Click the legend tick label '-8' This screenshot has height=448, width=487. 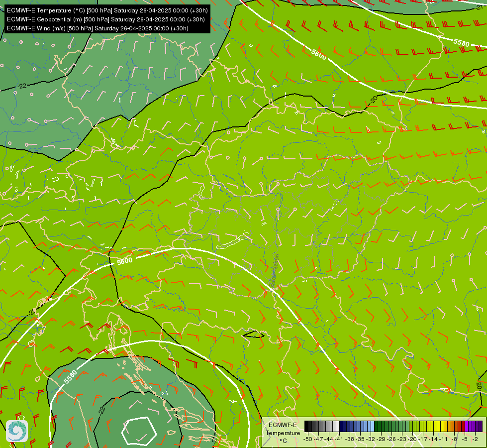[x=454, y=439]
